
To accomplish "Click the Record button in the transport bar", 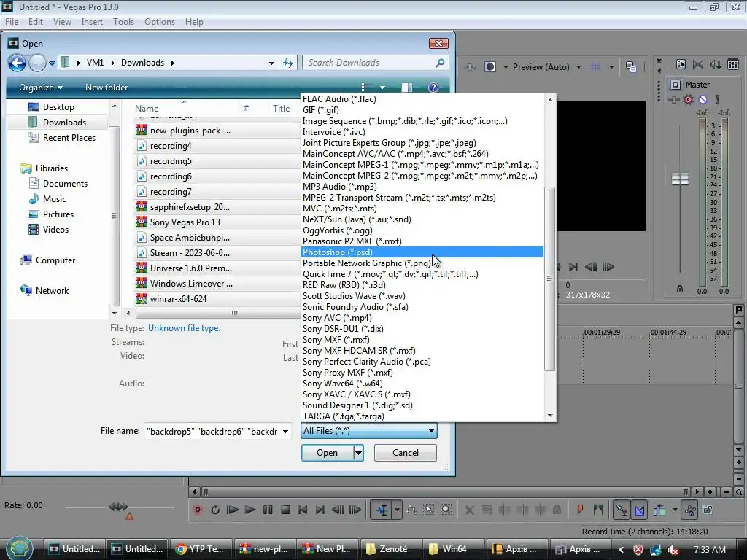I will click(198, 510).
